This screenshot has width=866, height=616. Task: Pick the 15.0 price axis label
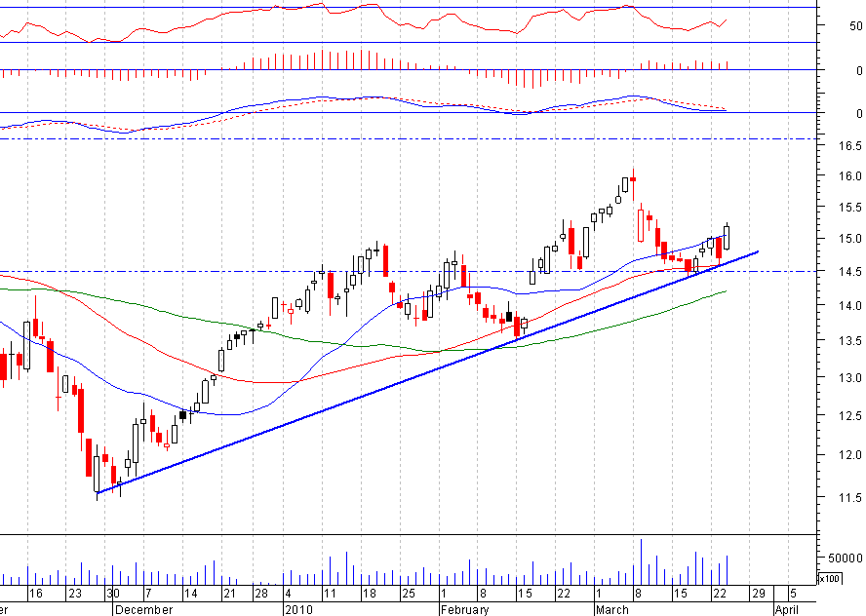click(850, 239)
